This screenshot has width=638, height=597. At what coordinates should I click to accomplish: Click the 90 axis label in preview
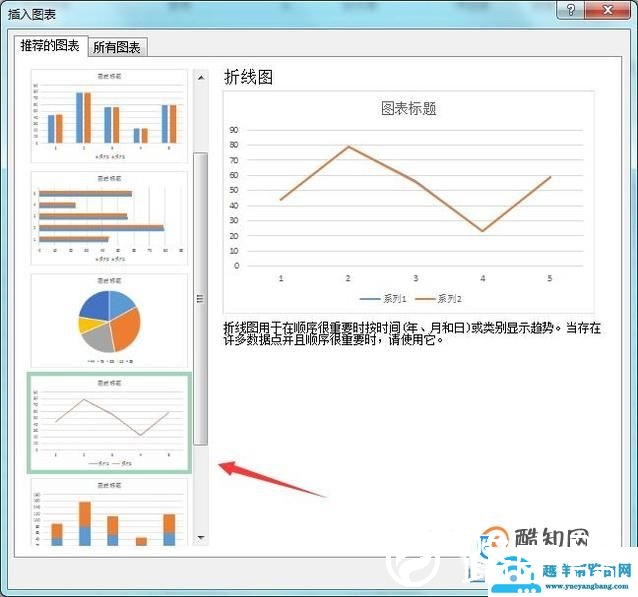234,130
